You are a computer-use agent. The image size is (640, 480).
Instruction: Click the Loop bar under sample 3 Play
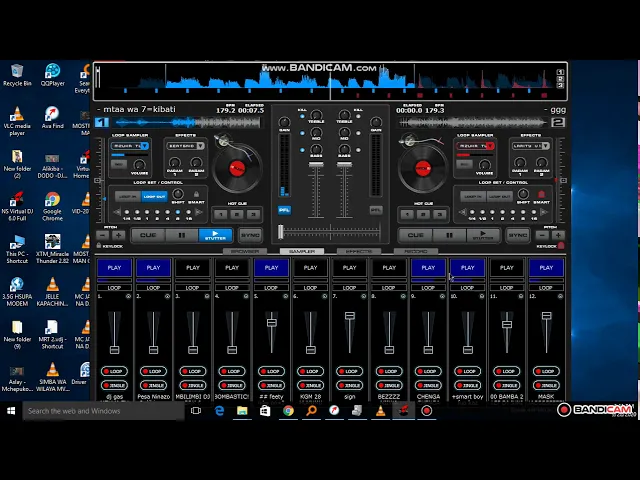pos(193,288)
